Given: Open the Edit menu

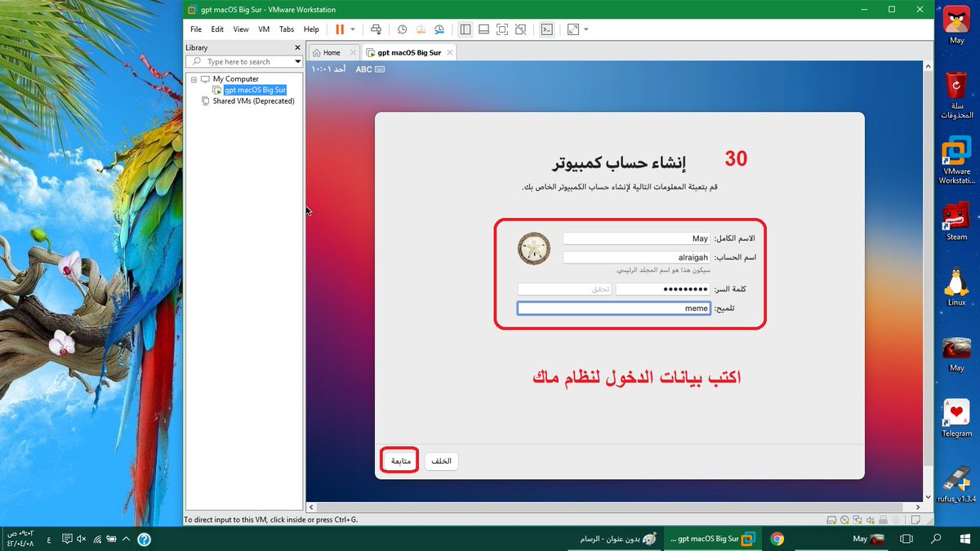Looking at the screenshot, I should 217,29.
